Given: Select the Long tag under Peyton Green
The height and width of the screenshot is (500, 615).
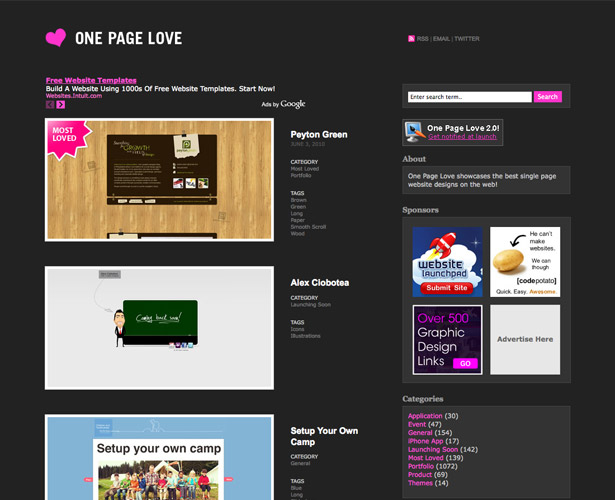Looking at the screenshot, I should tap(297, 213).
